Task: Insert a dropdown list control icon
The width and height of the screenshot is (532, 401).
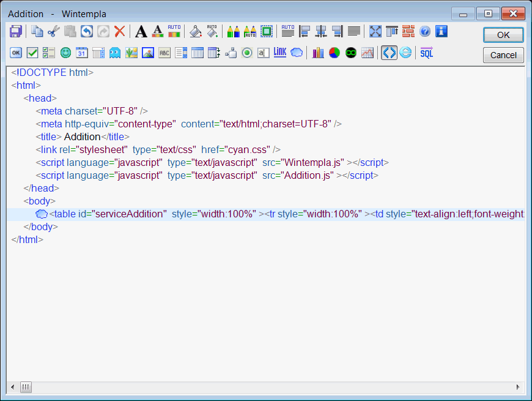Action: click(x=98, y=53)
